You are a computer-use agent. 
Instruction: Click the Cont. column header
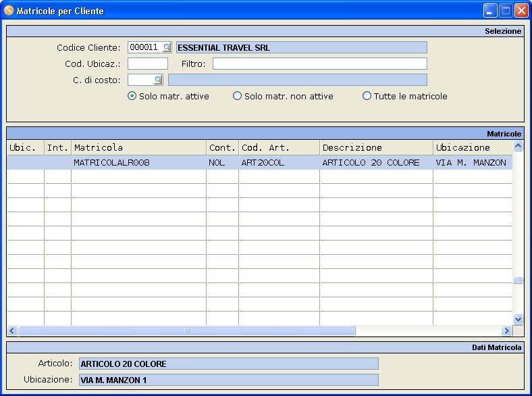223,148
